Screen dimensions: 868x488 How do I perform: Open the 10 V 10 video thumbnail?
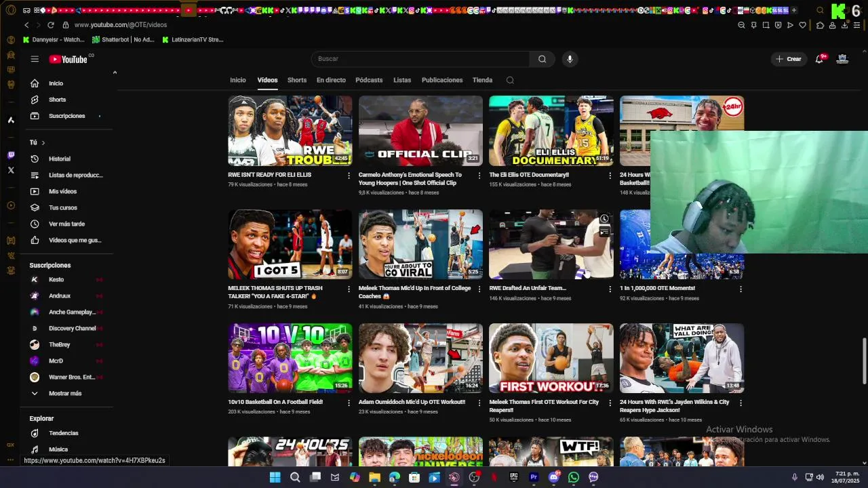pos(290,358)
